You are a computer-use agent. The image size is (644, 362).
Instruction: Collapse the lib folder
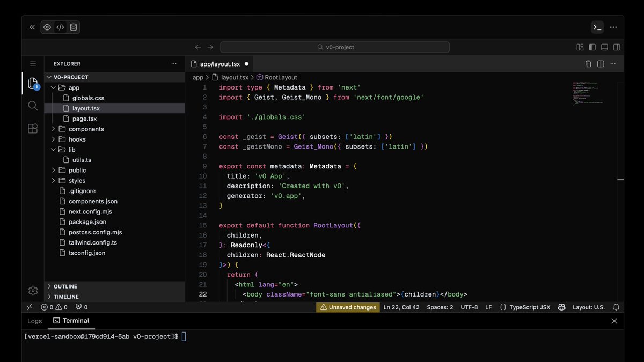tap(115, 150)
